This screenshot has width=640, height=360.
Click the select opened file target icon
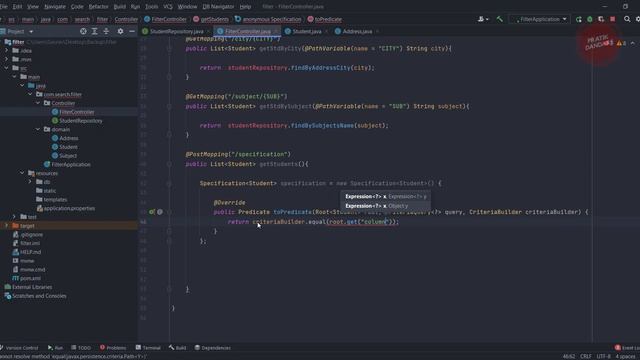83,31
